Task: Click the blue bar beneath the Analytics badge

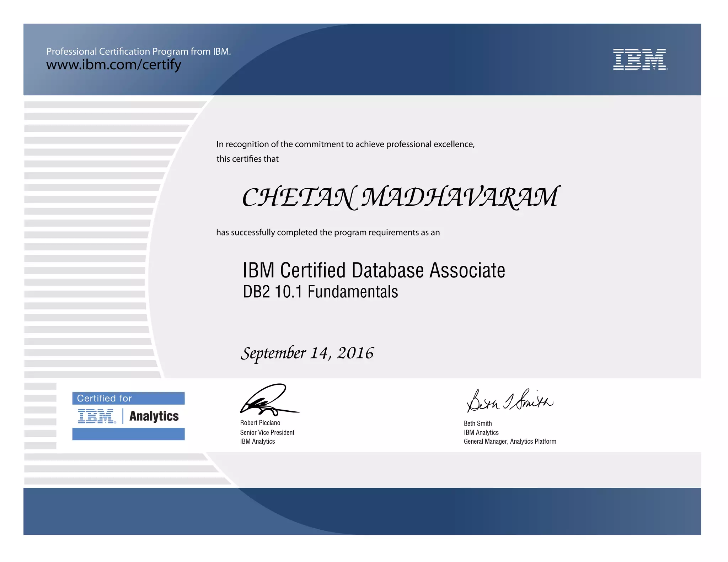Action: [128, 434]
